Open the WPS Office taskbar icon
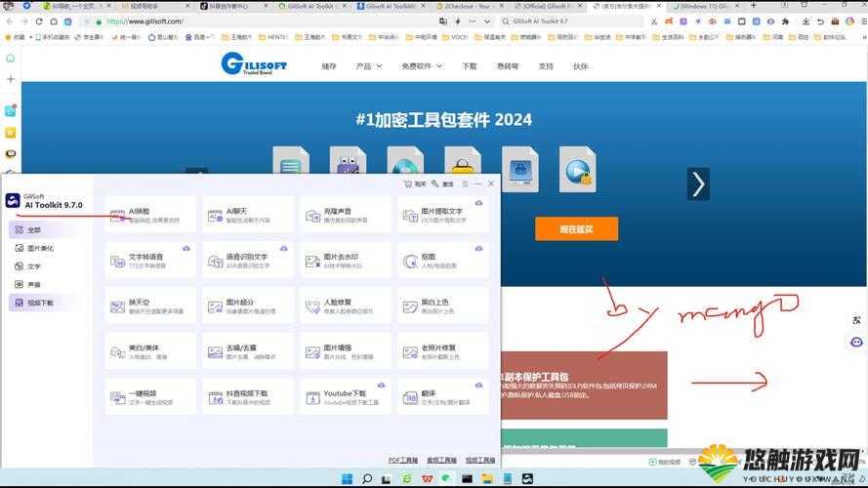The width and height of the screenshot is (868, 488). pos(427,478)
